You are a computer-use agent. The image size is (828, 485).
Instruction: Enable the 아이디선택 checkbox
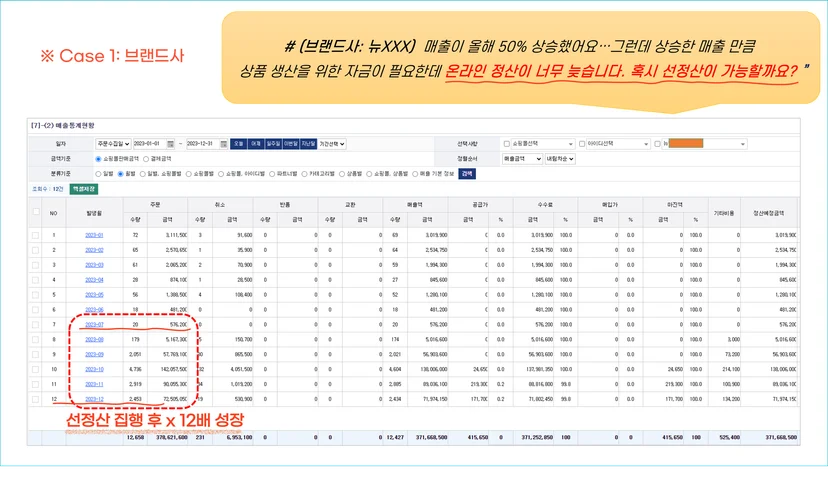582,144
